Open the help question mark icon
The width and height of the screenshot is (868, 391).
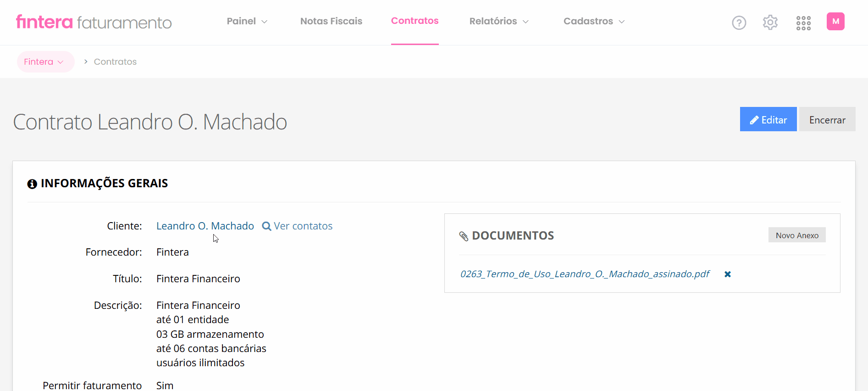(x=739, y=22)
